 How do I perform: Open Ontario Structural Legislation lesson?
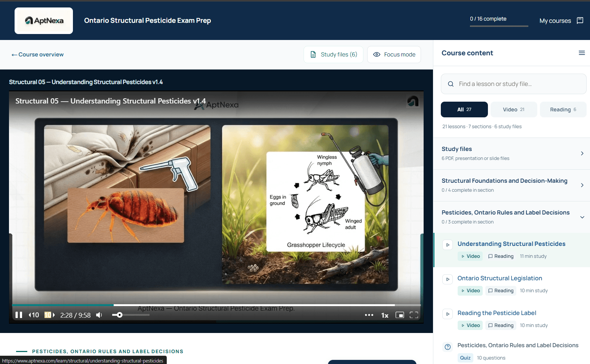500,278
